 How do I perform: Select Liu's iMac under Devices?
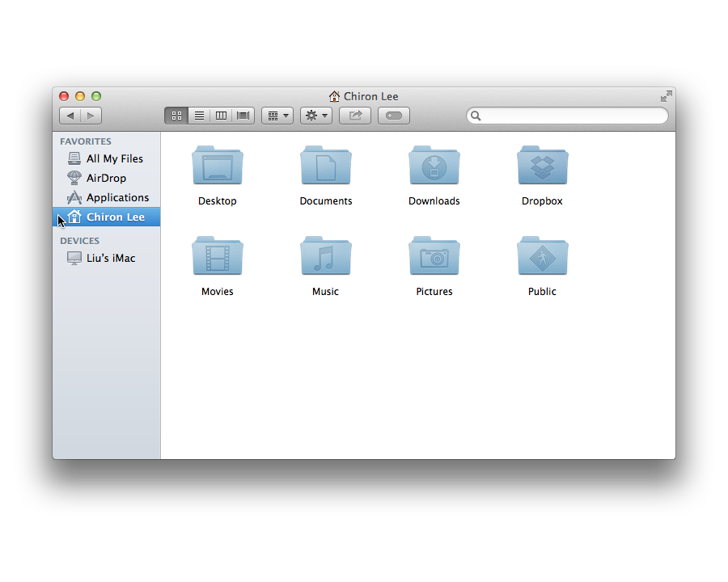[111, 259]
